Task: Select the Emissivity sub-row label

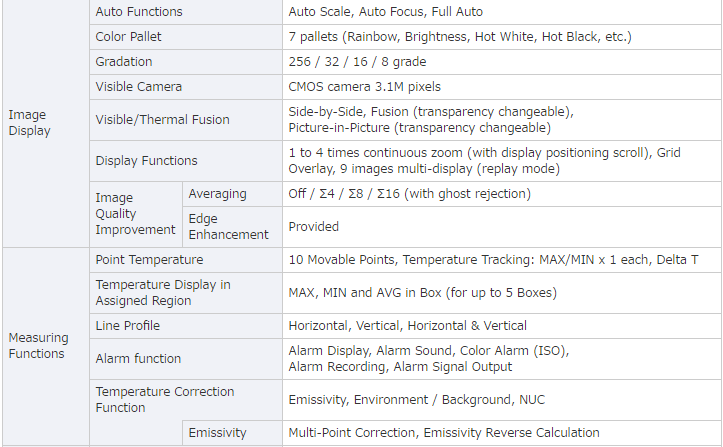Action: click(217, 433)
